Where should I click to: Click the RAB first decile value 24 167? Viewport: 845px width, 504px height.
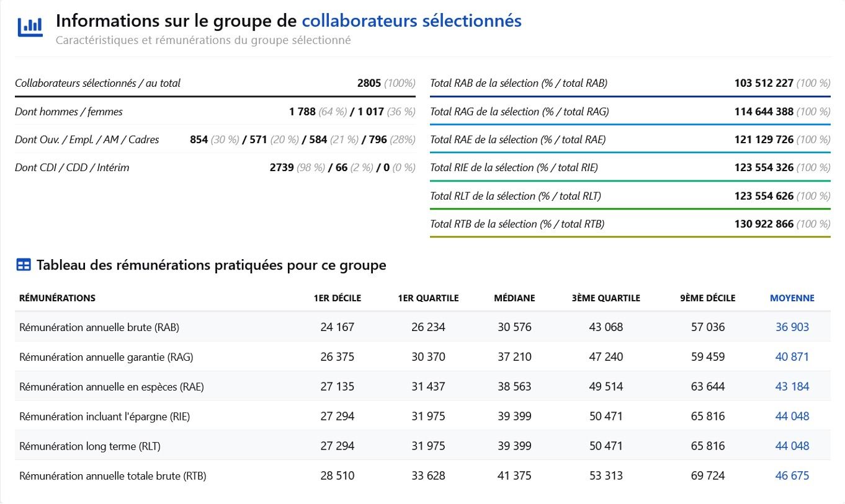coord(338,327)
